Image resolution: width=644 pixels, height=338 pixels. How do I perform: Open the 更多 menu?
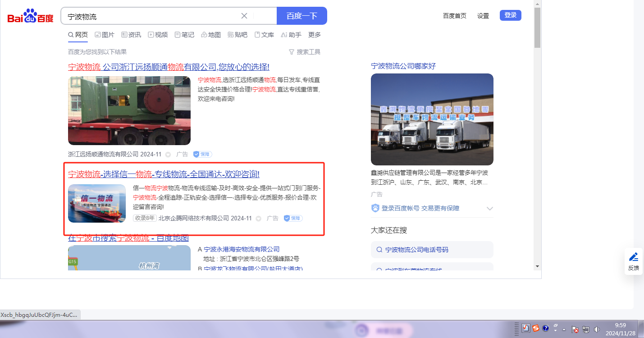click(315, 35)
